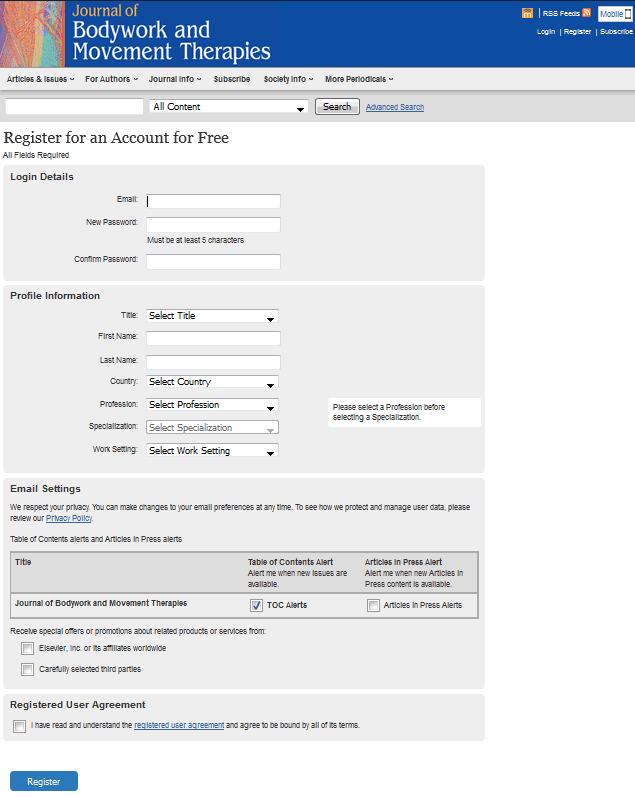Screen dimensions: 635x797
Task: Check the Articles in Press Alerts checkbox
Action: 373,605
